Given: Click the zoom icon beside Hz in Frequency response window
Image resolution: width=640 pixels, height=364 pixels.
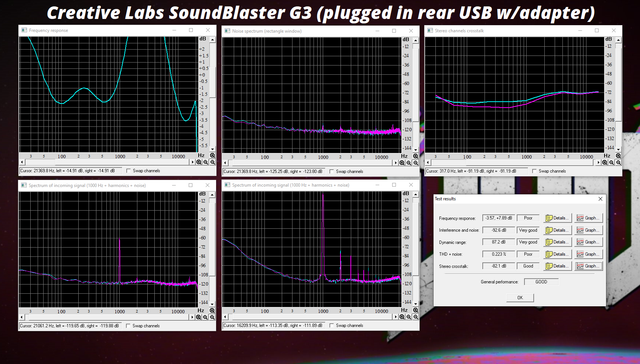Looking at the screenshot, I should 212,155.
